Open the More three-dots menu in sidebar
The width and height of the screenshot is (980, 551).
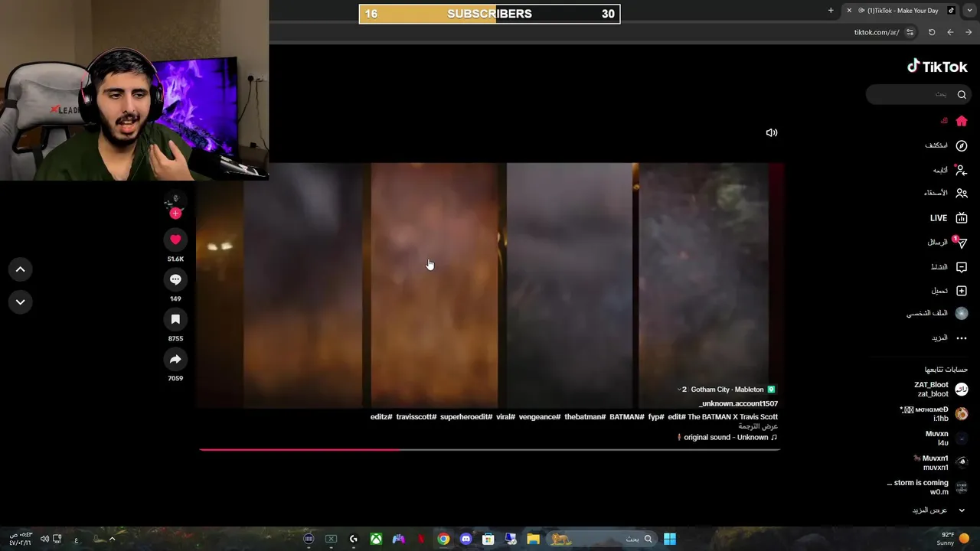click(x=962, y=337)
